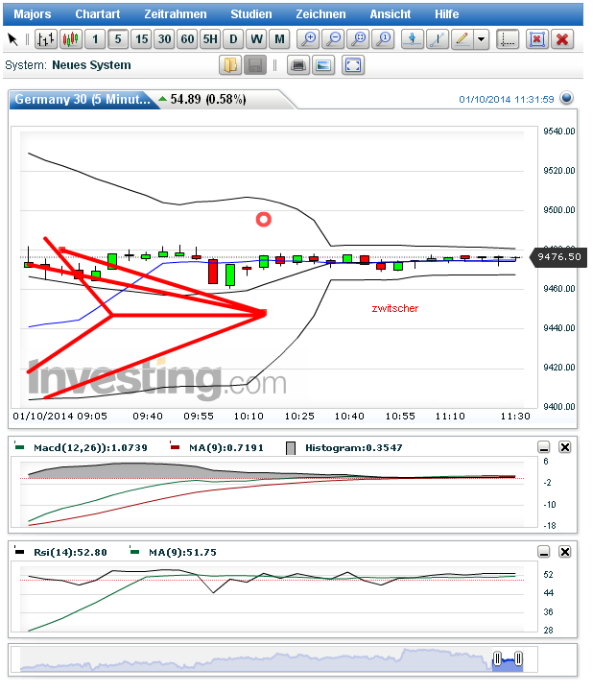This screenshot has width=616, height=692.
Task: Zoom out with the minus magnifier
Action: click(x=334, y=39)
